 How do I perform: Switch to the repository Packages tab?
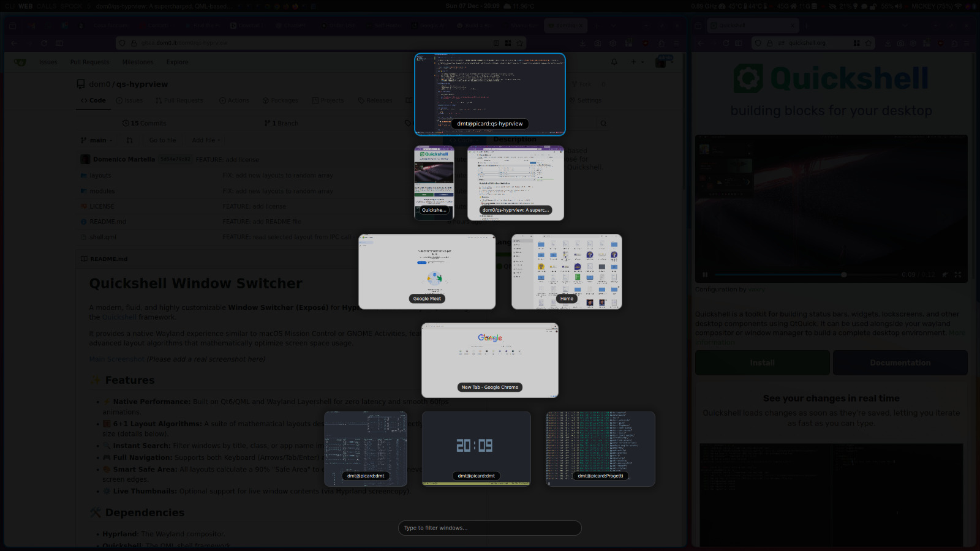point(281,100)
